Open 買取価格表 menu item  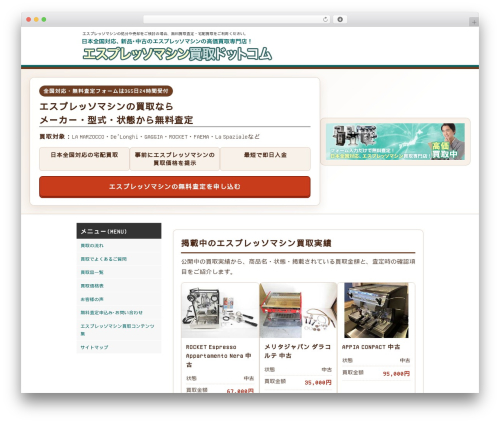pos(92,286)
